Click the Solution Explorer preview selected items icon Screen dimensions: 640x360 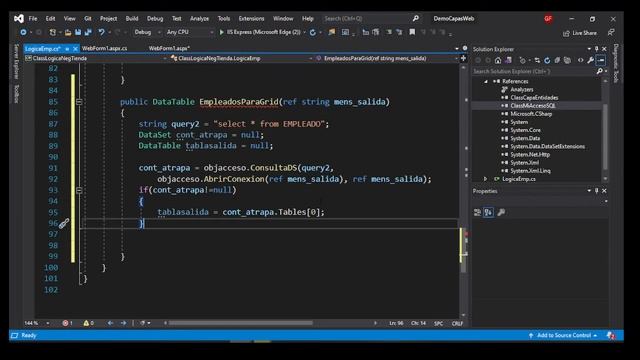(x=601, y=60)
